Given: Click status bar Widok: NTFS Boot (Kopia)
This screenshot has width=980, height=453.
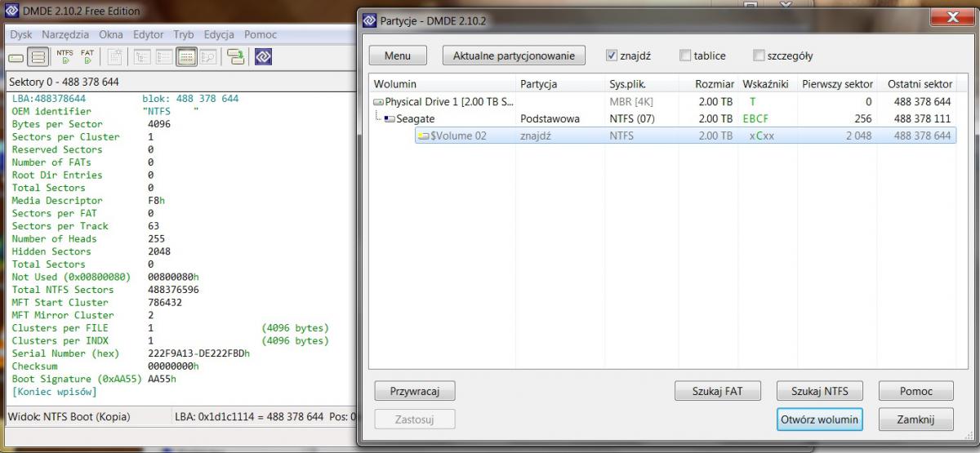Looking at the screenshot, I should (x=69, y=417).
